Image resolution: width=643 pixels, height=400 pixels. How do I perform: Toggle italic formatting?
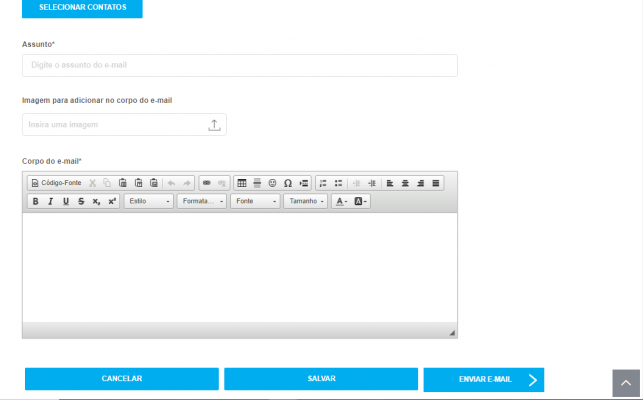pos(51,201)
